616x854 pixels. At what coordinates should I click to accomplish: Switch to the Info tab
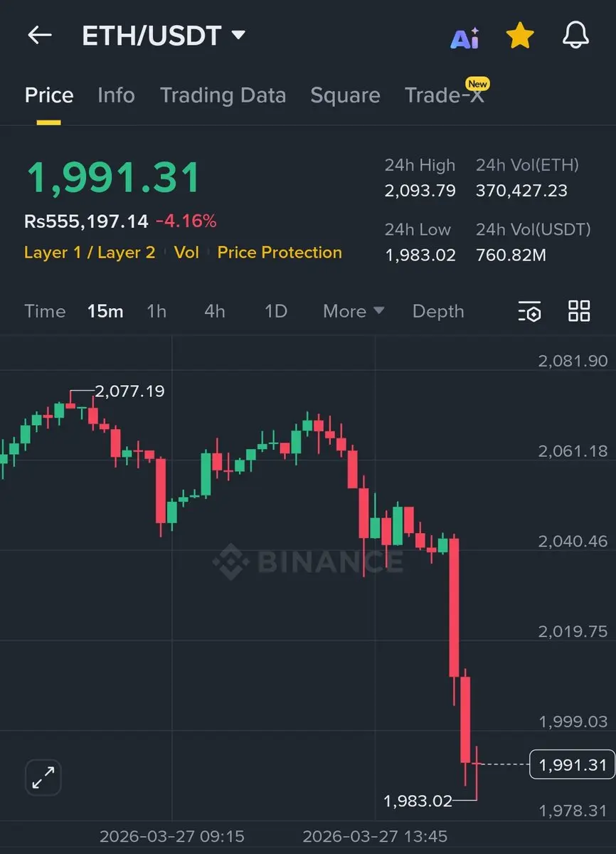click(x=116, y=95)
